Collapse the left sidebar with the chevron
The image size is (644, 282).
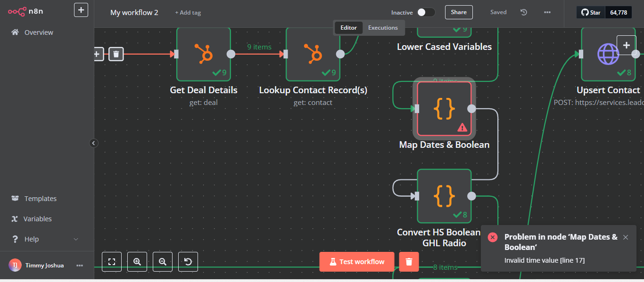[x=93, y=143]
